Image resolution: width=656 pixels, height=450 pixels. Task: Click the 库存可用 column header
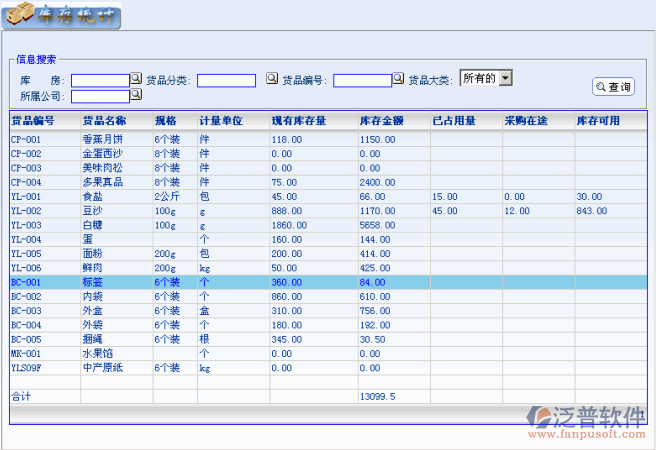pyautogui.click(x=598, y=121)
